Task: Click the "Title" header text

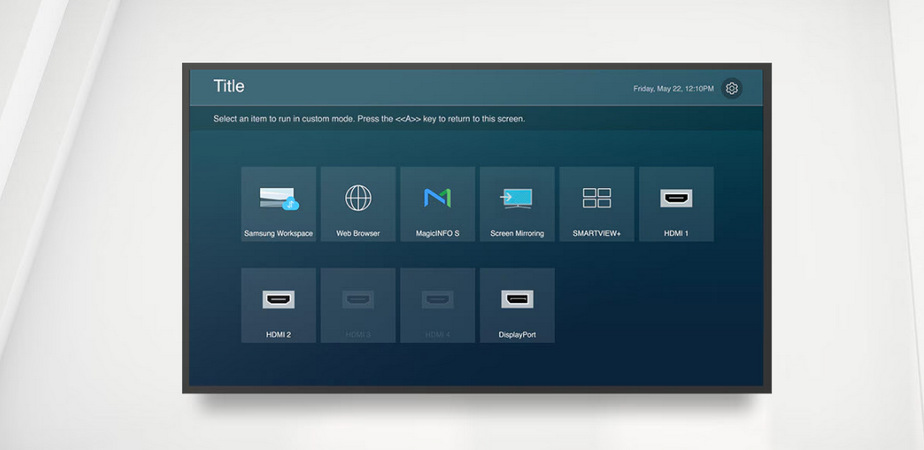Action: point(229,87)
